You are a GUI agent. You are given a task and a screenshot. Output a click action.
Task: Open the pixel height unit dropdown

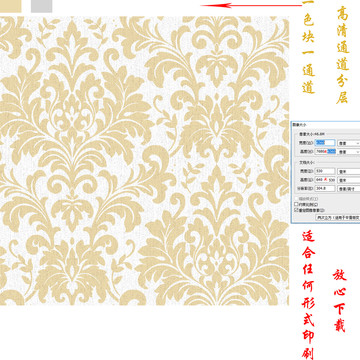click(x=349, y=152)
